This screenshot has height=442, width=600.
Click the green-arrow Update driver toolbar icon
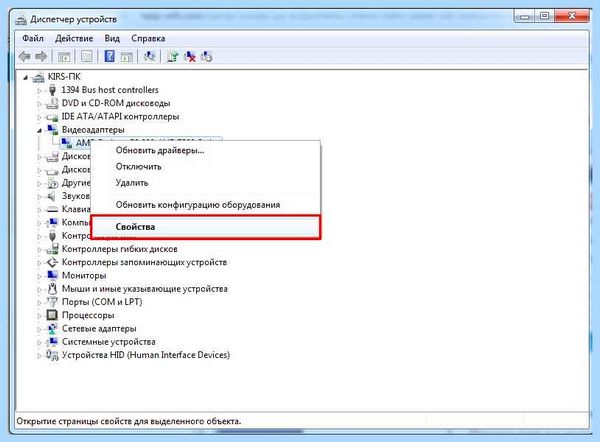[173, 57]
